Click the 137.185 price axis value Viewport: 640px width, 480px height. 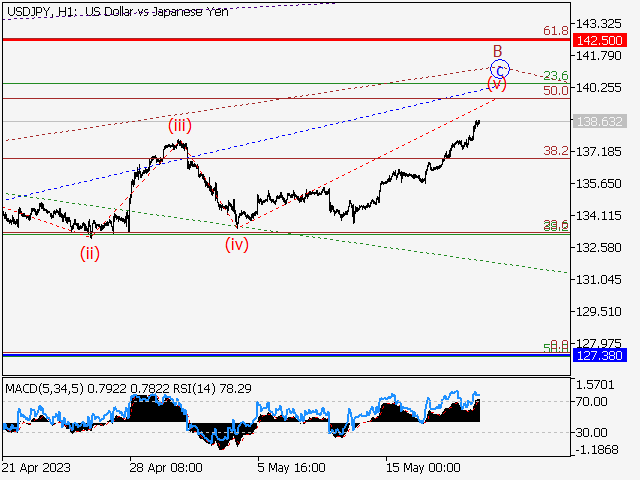pos(598,151)
